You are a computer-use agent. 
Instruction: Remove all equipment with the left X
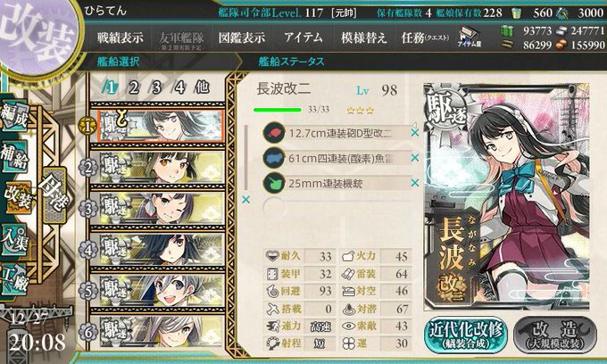(245, 200)
